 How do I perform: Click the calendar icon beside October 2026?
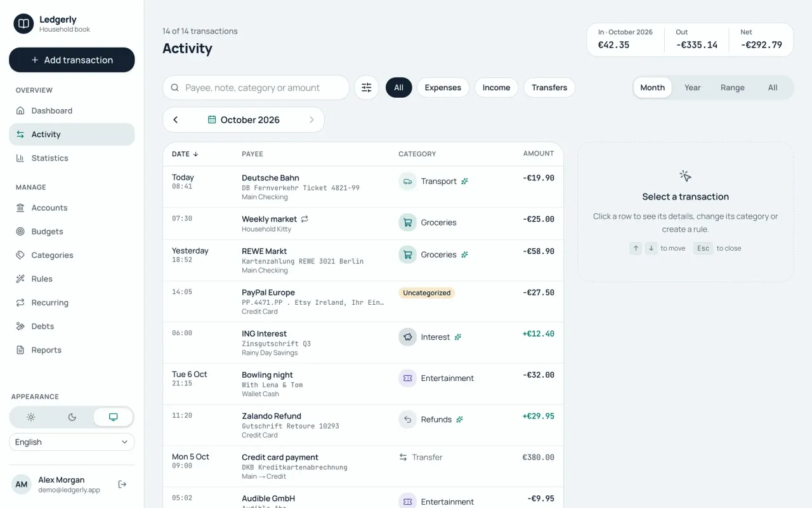pos(212,119)
